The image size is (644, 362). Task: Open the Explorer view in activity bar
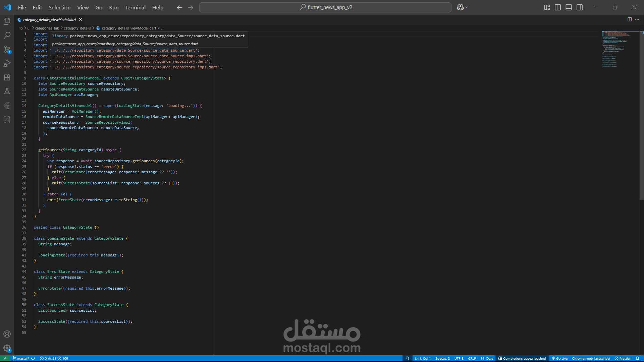pyautogui.click(x=7, y=21)
